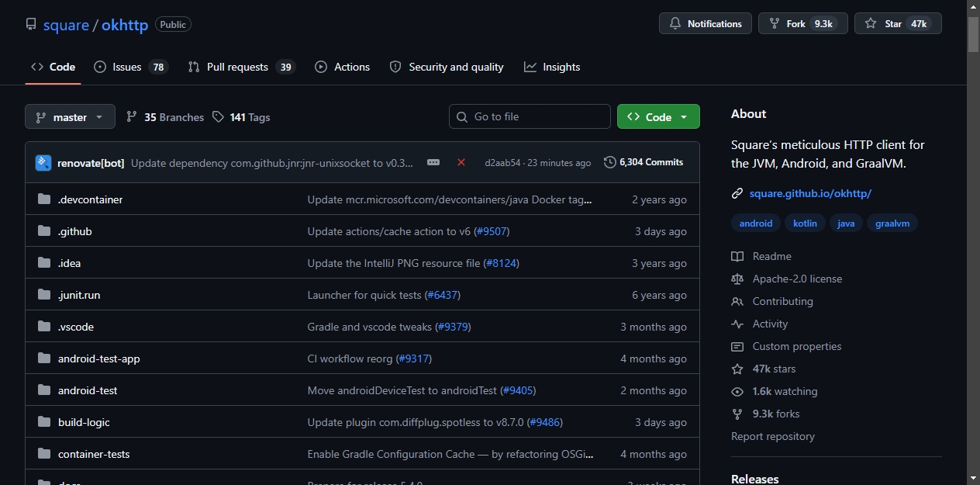Open the Report repository link

[x=773, y=436]
